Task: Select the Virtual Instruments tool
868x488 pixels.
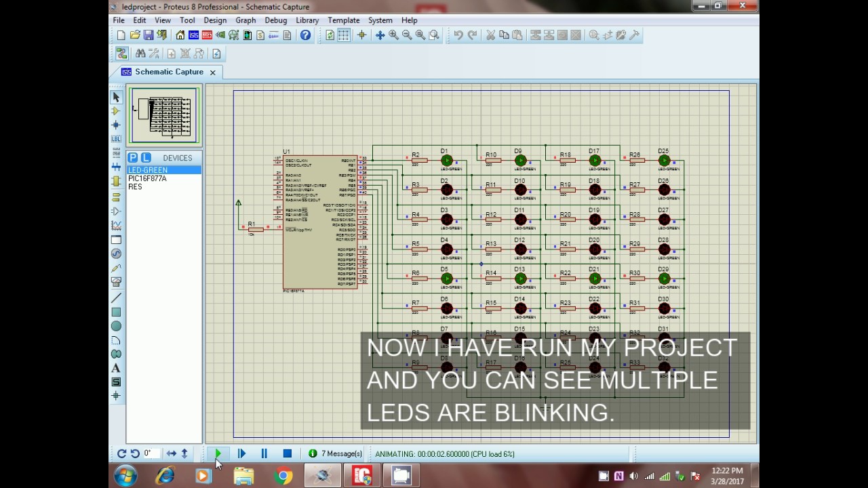Action: (116, 282)
